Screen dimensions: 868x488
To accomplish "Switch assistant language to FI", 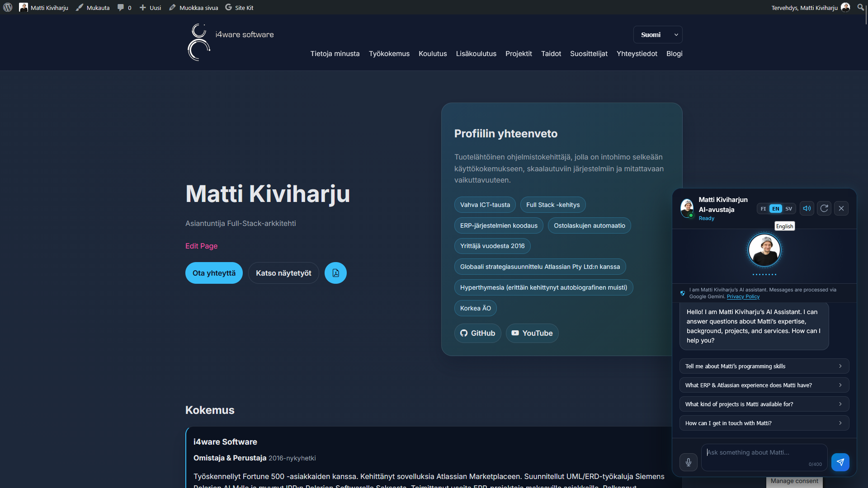I will [x=763, y=209].
